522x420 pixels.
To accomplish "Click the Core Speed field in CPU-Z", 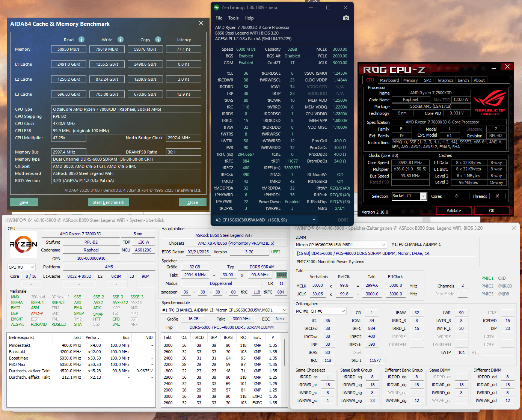I will pyautogui.click(x=410, y=163).
